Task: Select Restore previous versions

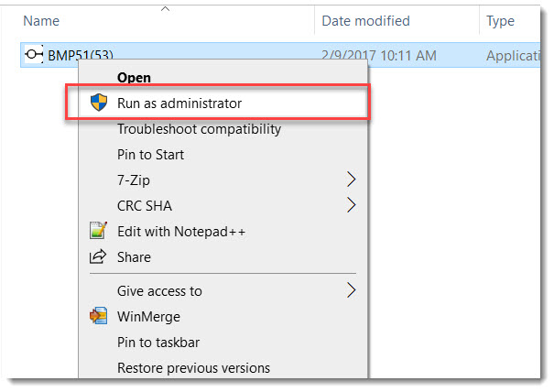Action: (193, 368)
